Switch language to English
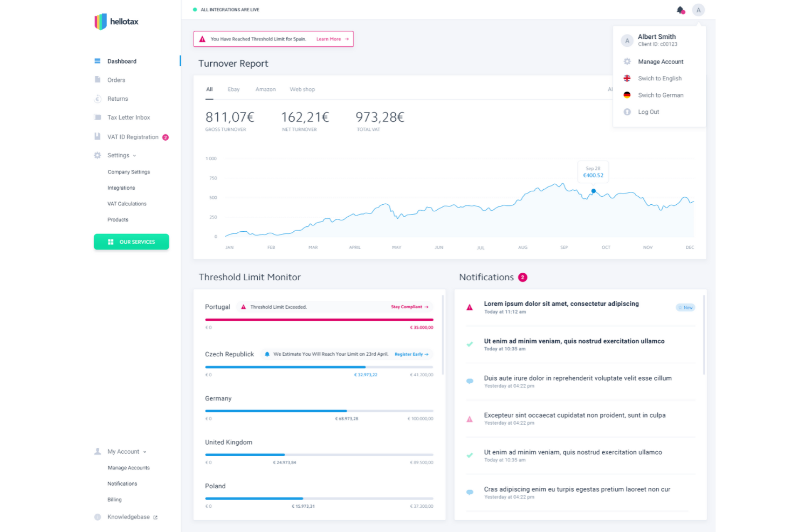The height and width of the screenshot is (532, 798). click(659, 79)
